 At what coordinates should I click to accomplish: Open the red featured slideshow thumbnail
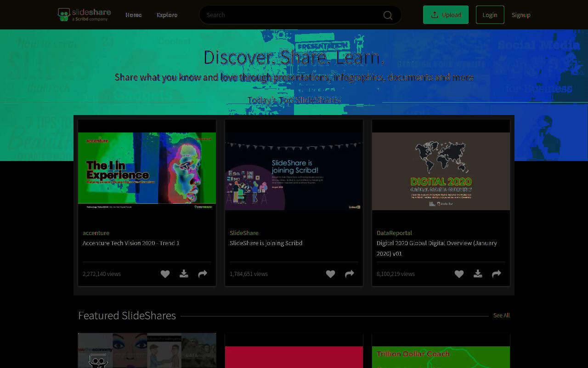pyautogui.click(x=294, y=357)
